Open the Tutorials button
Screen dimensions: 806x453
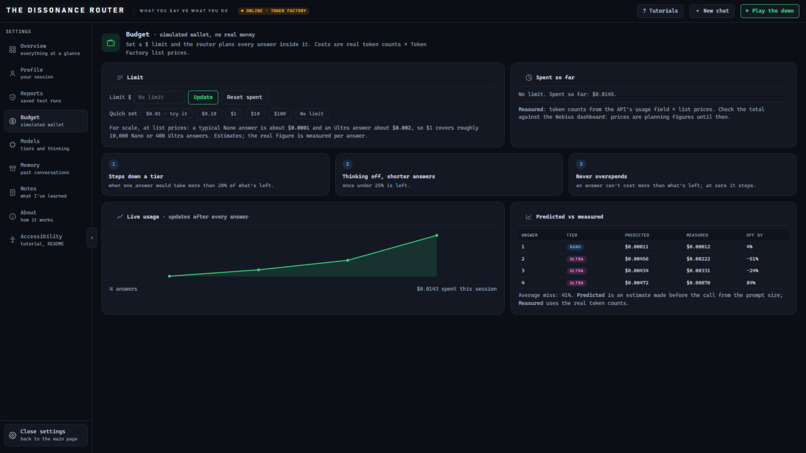pos(660,11)
